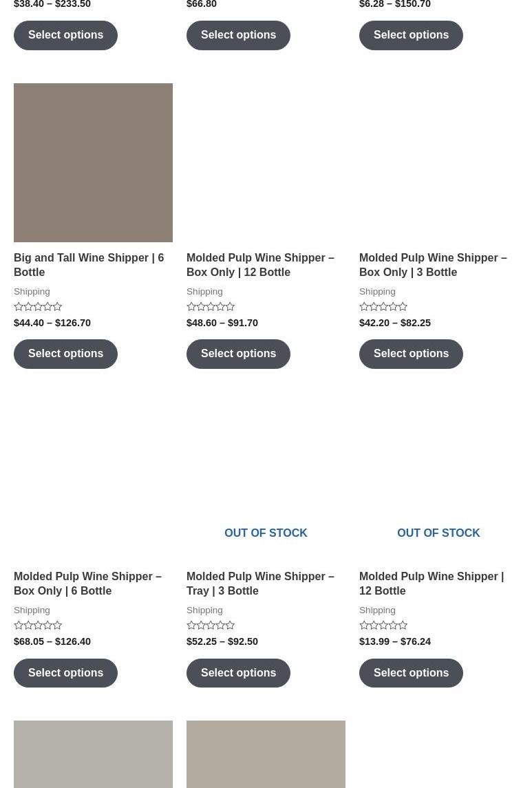Click star rating under Molded Pulp Tray 3 Bottle
Viewport: 532px width, 788px height.
coord(211,626)
